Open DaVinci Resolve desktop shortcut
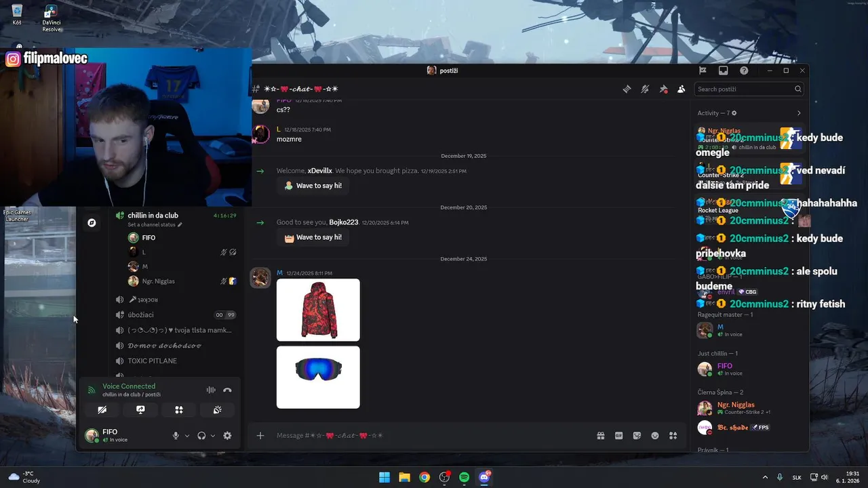 point(52,18)
